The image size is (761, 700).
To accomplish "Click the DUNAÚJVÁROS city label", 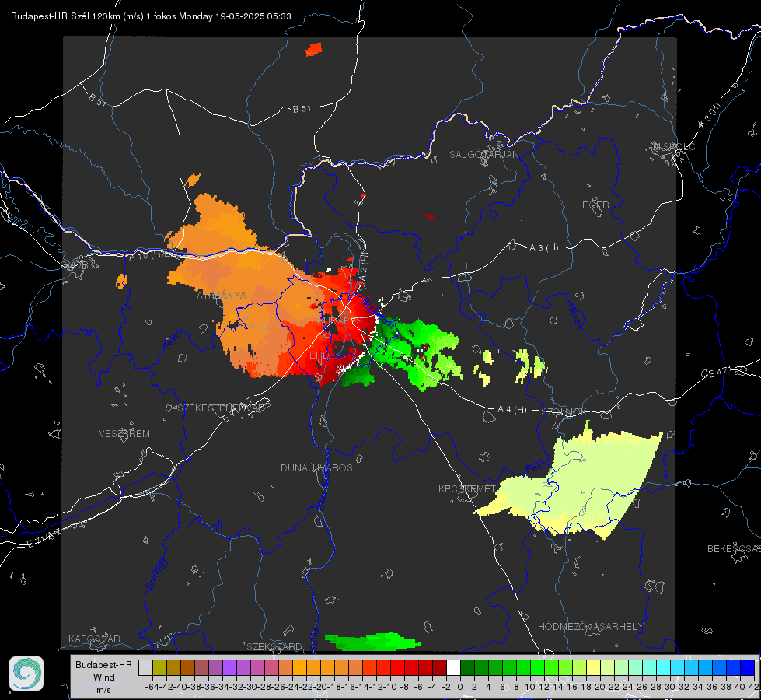I will (x=316, y=467).
